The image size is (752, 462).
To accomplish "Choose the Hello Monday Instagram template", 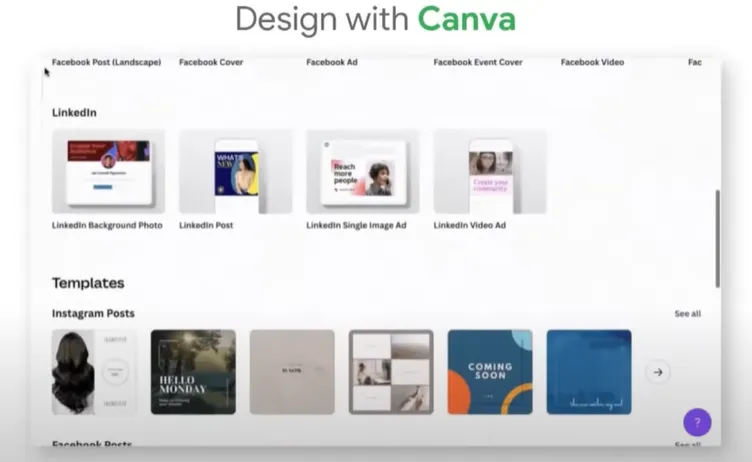I will click(193, 372).
